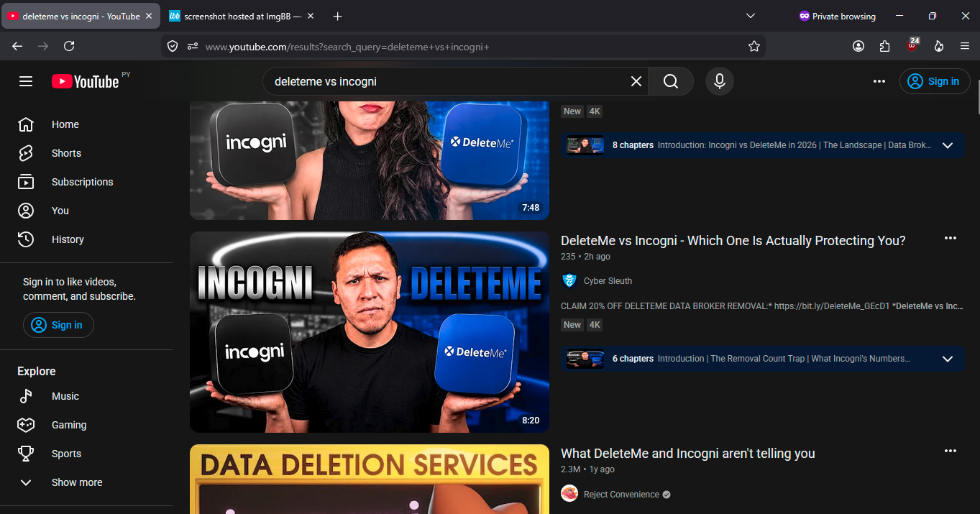The height and width of the screenshot is (514, 980).
Task: Expand the 8 chapters list
Action: (x=947, y=145)
